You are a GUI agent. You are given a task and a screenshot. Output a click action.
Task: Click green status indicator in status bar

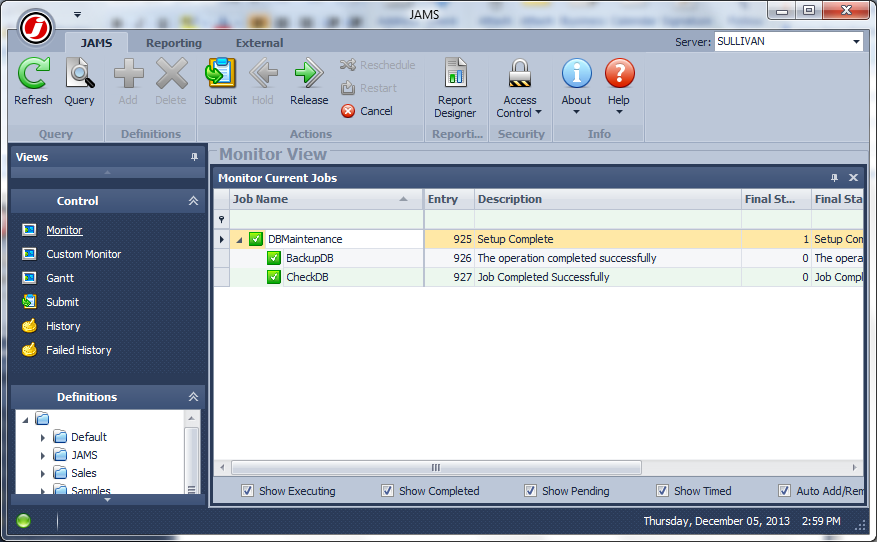pos(23,521)
